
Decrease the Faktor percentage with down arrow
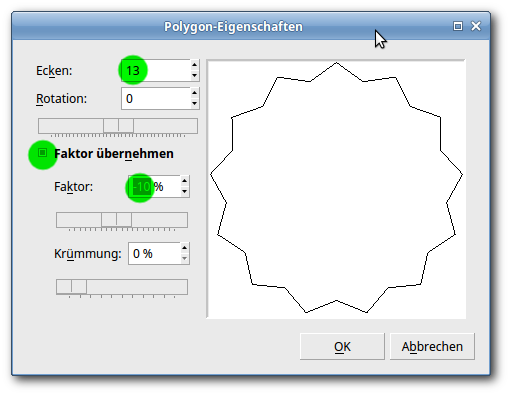coord(185,192)
